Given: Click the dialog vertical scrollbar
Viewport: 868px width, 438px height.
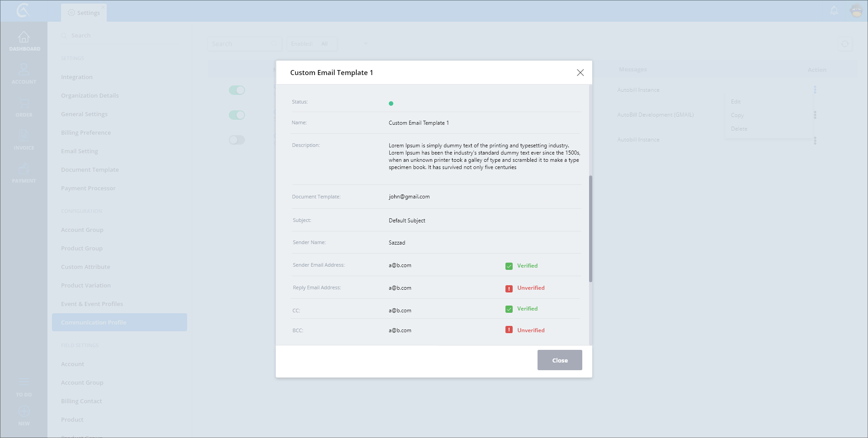Looking at the screenshot, I should point(590,228).
